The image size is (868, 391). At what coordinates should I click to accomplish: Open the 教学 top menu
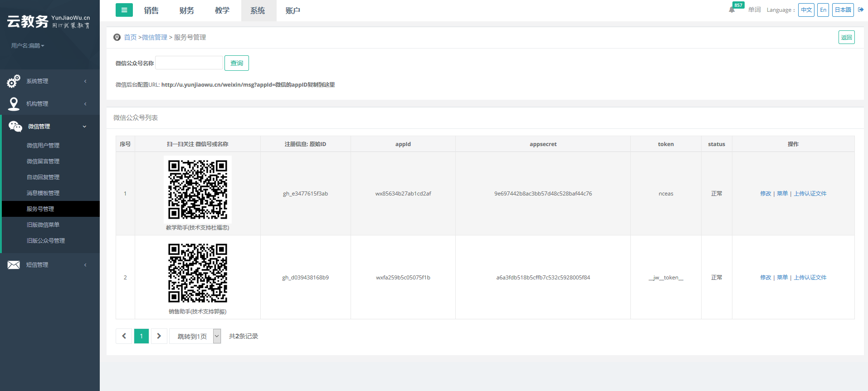(x=222, y=10)
